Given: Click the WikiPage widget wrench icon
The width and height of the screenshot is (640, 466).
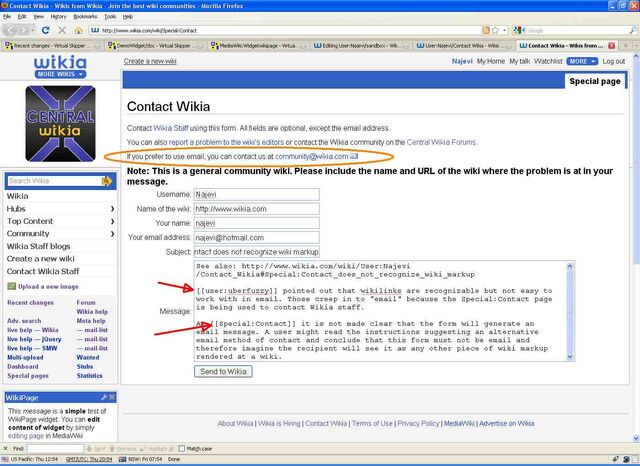Looking at the screenshot, I should point(104,397).
